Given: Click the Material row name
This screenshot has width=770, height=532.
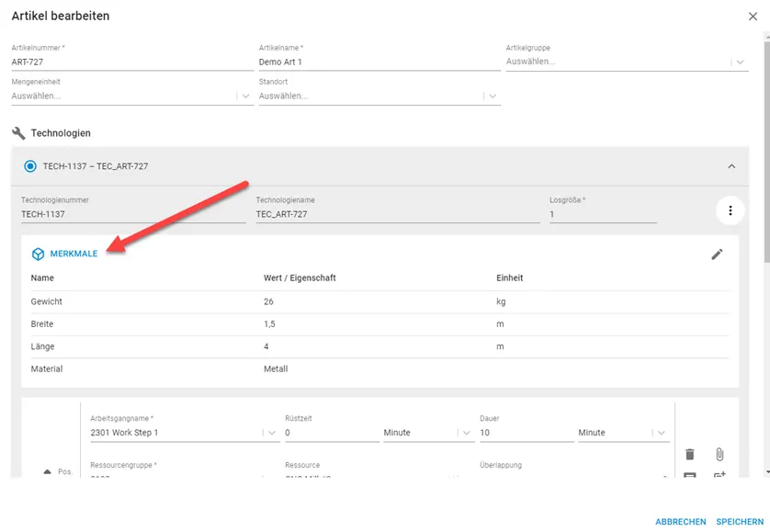Looking at the screenshot, I should click(47, 369).
